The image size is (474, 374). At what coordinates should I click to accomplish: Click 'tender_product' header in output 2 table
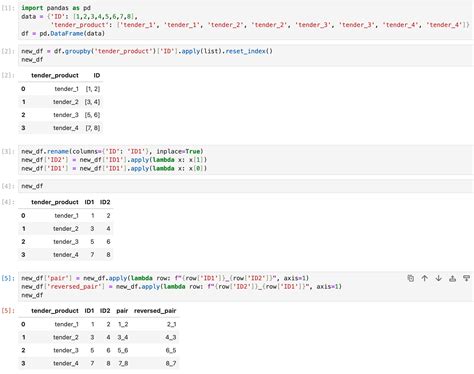pos(55,76)
